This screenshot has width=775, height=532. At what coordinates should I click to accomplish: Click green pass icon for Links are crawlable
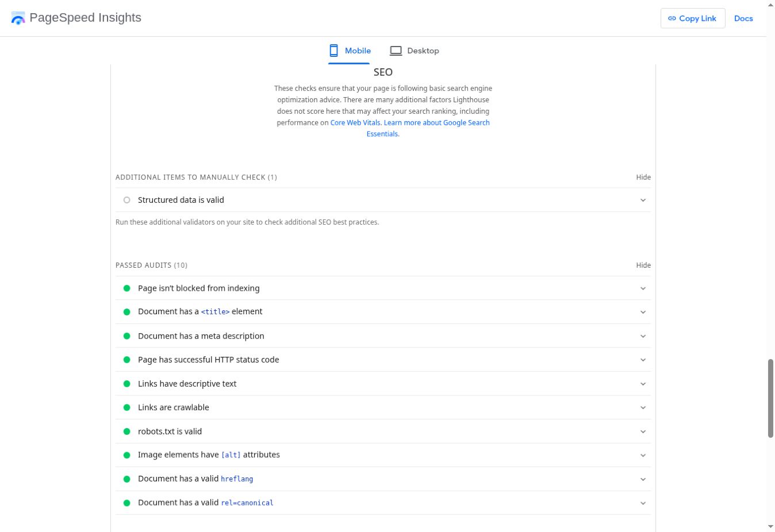[x=127, y=407]
